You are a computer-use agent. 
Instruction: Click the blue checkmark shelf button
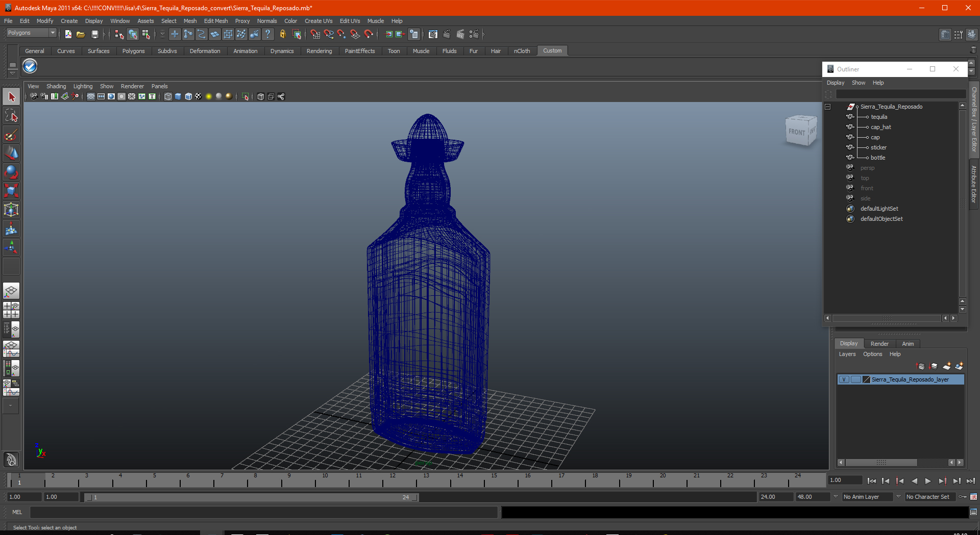coord(30,66)
